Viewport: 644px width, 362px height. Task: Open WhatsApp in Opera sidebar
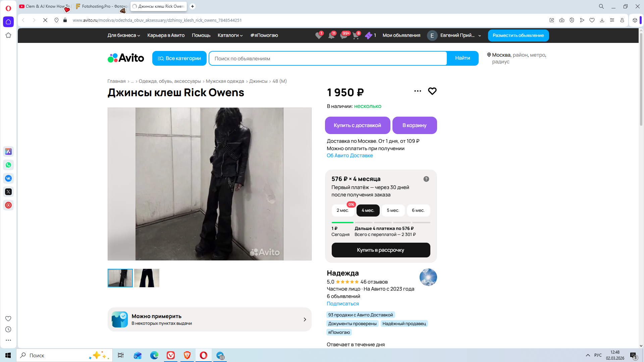click(8, 165)
